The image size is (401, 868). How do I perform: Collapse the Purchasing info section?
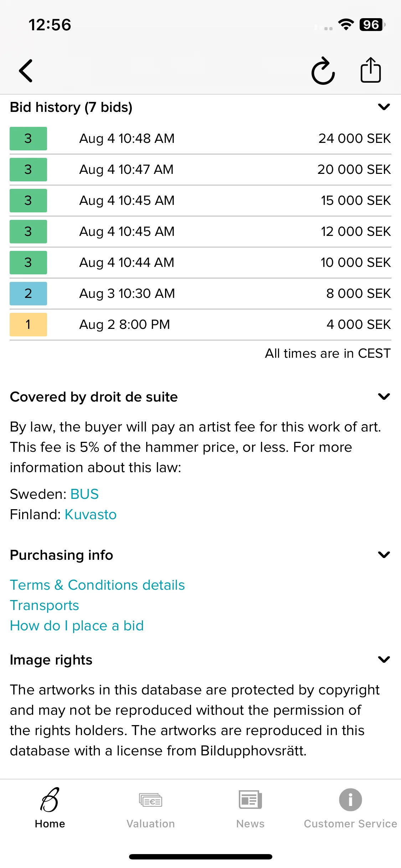point(384,555)
